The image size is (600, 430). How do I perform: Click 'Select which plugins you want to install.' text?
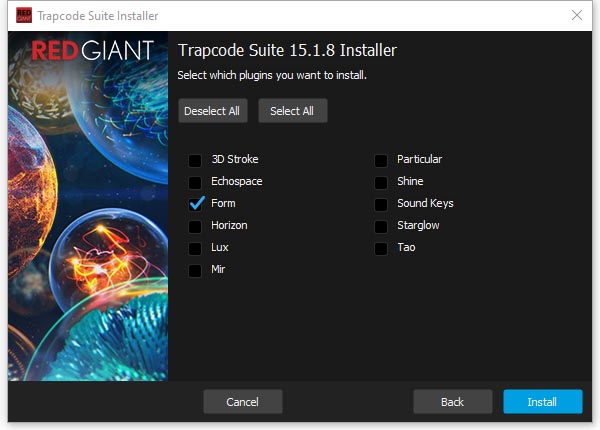pyautogui.click(x=272, y=75)
